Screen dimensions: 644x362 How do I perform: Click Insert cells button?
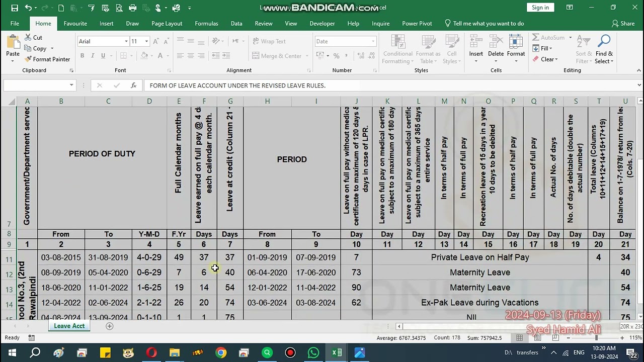476,49
